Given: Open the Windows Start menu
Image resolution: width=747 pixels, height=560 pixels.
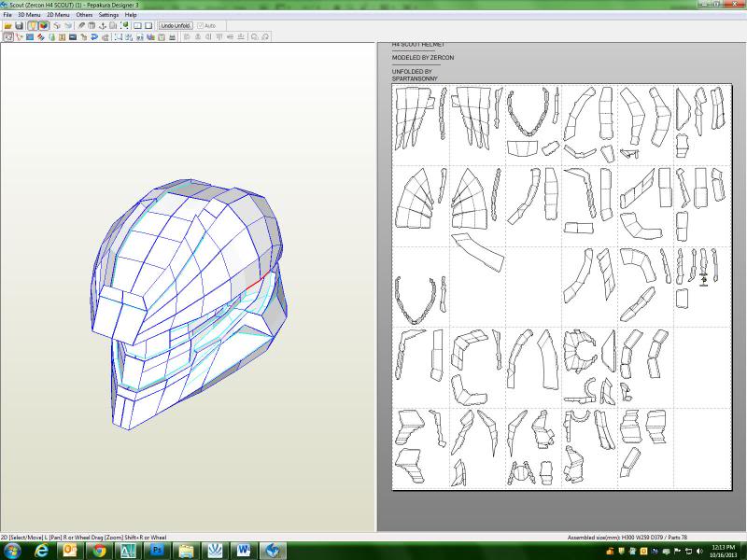Looking at the screenshot, I should click(11, 551).
